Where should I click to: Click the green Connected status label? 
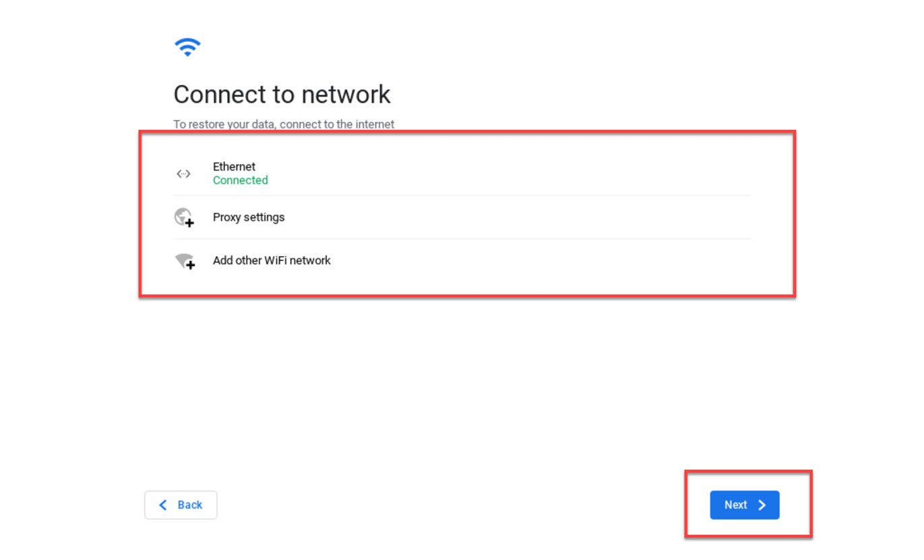pyautogui.click(x=240, y=180)
